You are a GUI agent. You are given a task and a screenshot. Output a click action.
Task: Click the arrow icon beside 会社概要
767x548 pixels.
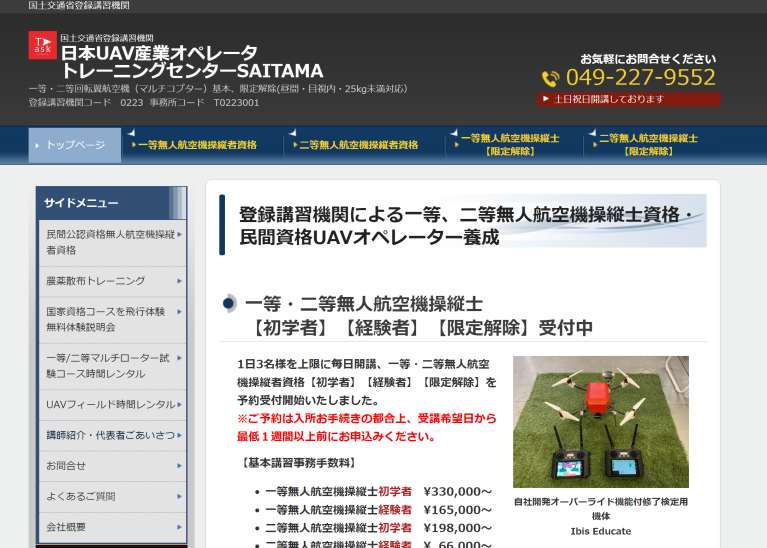pyautogui.click(x=180, y=527)
